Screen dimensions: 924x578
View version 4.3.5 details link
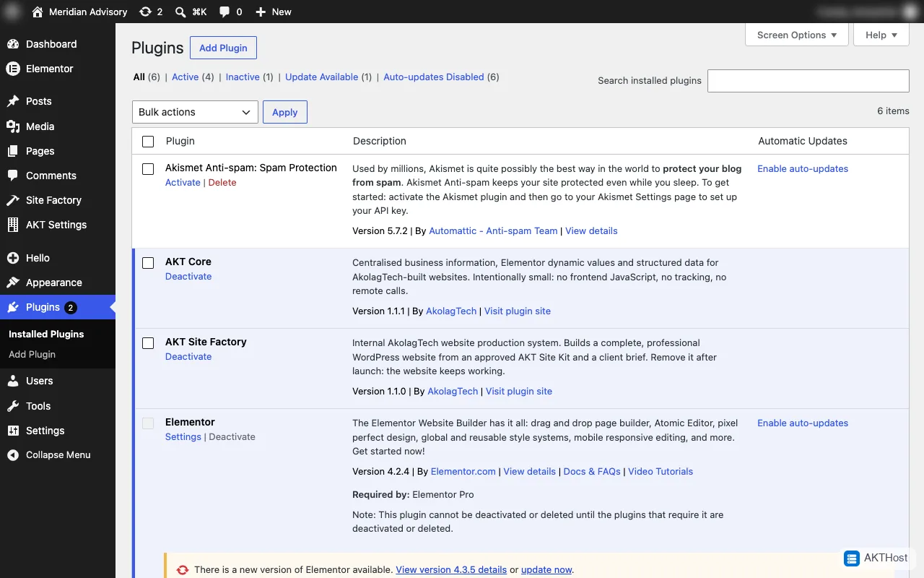451,569
